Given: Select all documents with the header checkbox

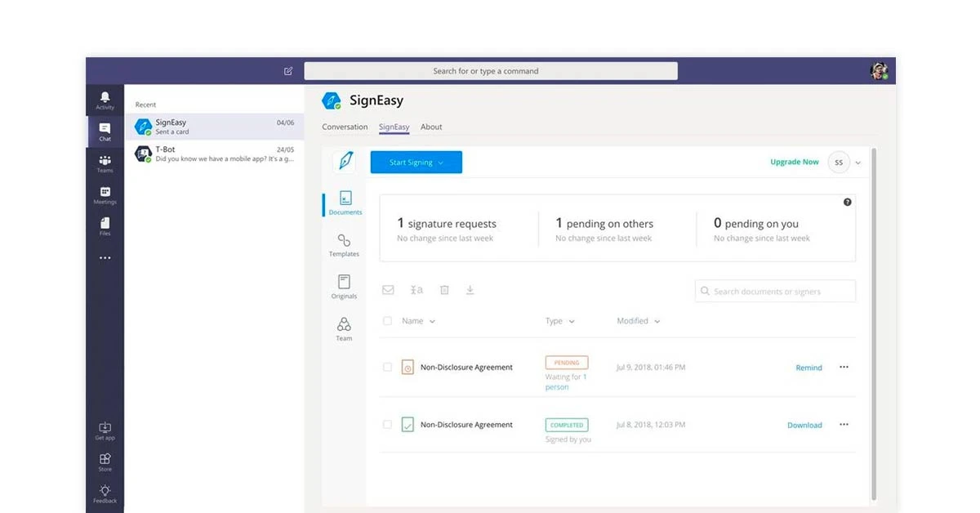Looking at the screenshot, I should coord(388,320).
